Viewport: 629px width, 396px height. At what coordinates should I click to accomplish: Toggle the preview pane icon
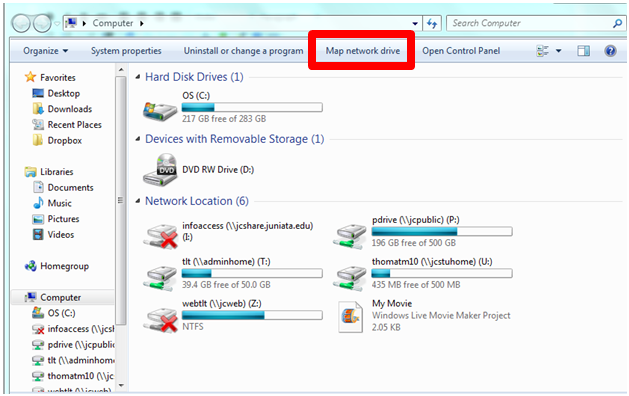583,51
